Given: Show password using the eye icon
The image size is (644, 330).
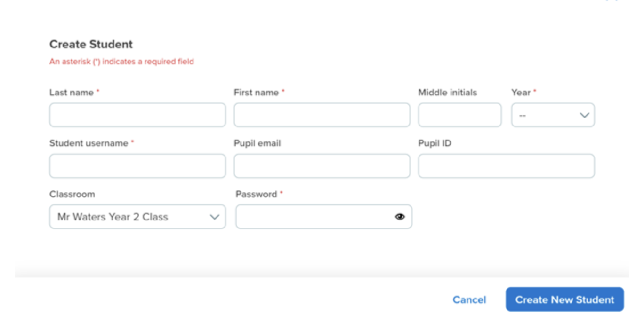Looking at the screenshot, I should (x=400, y=217).
